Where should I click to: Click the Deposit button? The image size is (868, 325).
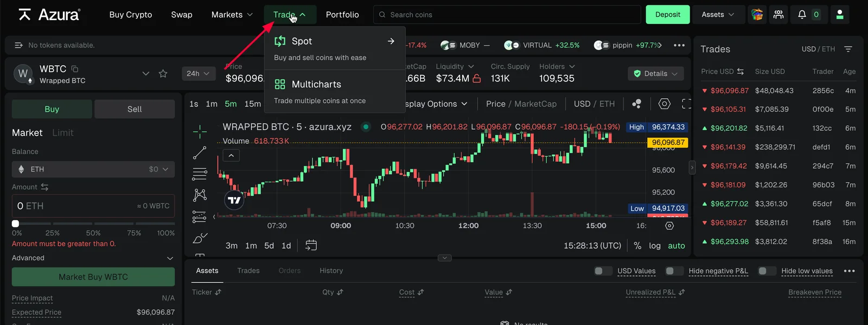[668, 15]
